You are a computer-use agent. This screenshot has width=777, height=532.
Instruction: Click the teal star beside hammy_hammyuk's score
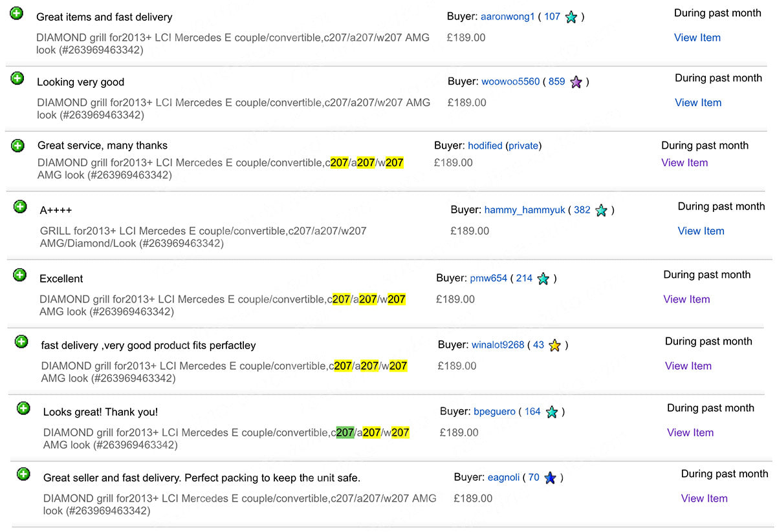point(601,210)
